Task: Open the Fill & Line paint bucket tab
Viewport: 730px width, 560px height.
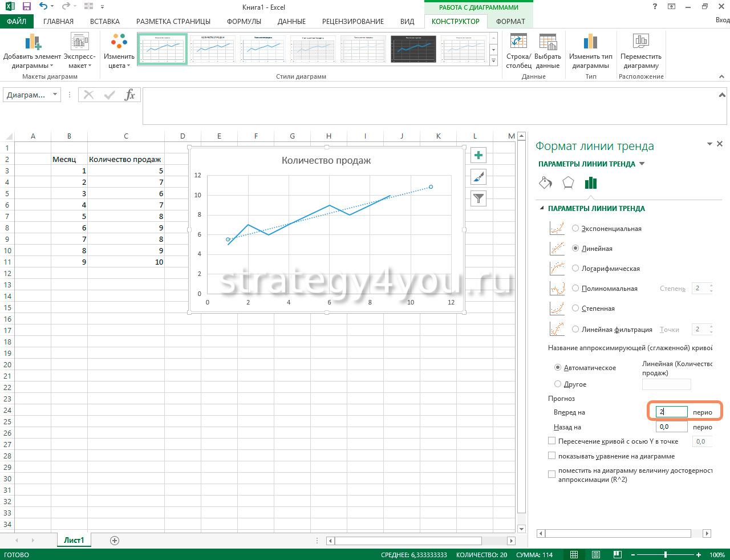Action: point(545,183)
